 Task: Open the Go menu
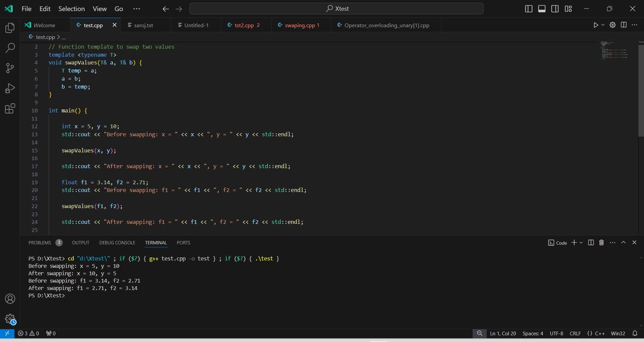tap(119, 9)
